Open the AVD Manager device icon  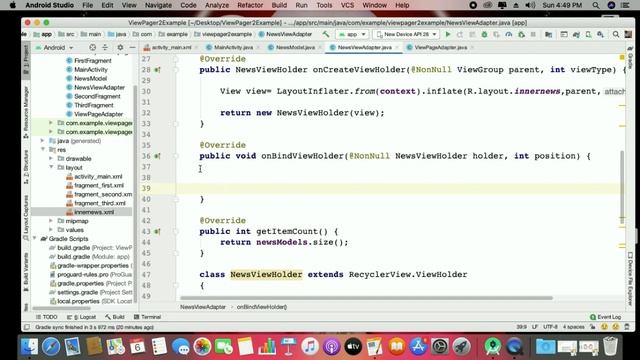588,34
